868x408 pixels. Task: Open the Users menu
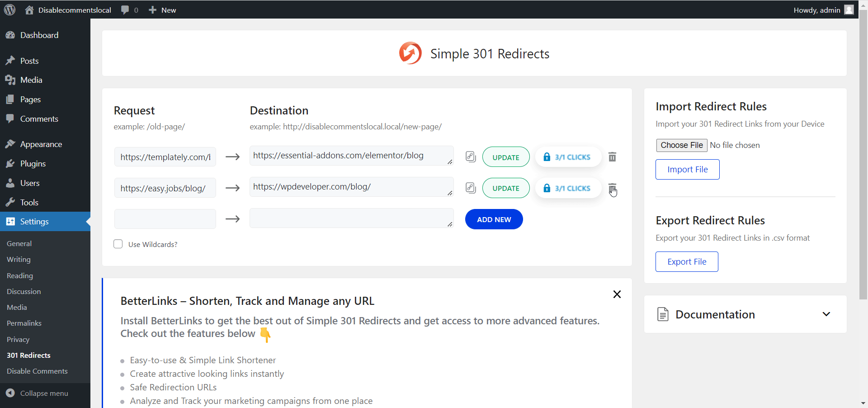[45, 183]
